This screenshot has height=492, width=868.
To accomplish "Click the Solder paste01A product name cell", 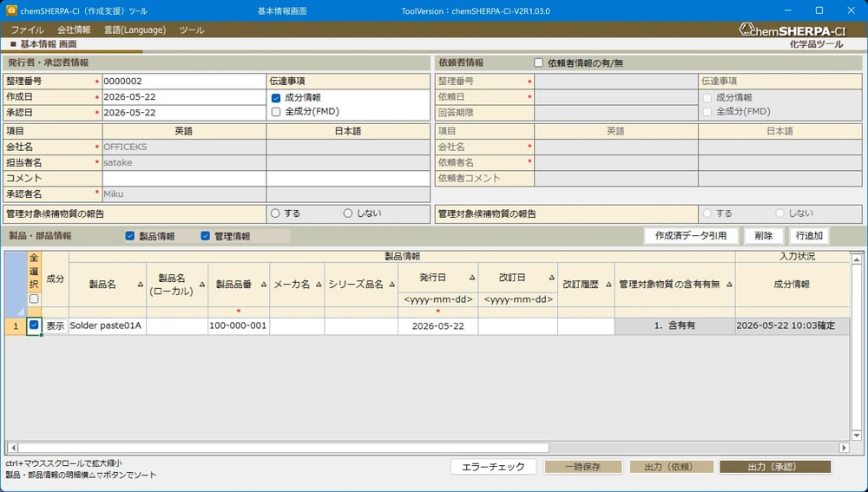I will 108,326.
